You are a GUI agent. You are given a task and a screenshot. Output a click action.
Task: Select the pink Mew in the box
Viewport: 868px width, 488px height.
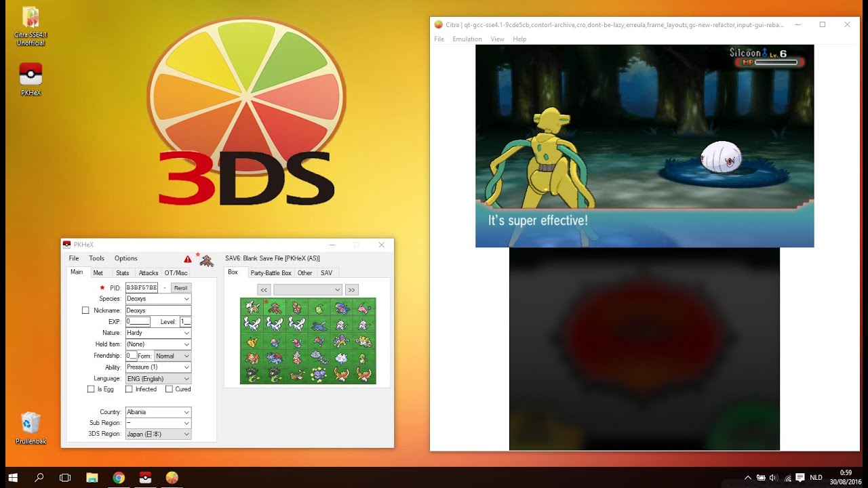(x=365, y=306)
